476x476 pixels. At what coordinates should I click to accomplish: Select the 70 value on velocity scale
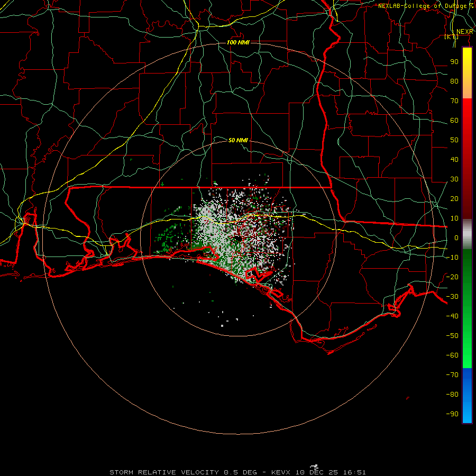(x=454, y=101)
